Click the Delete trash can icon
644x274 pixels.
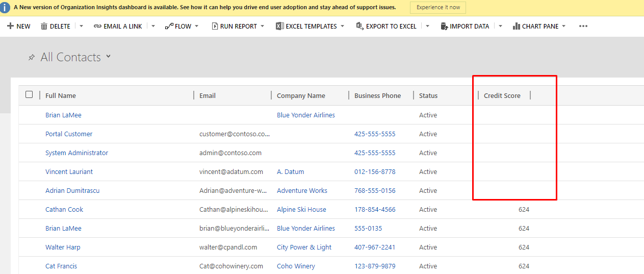[x=44, y=26]
